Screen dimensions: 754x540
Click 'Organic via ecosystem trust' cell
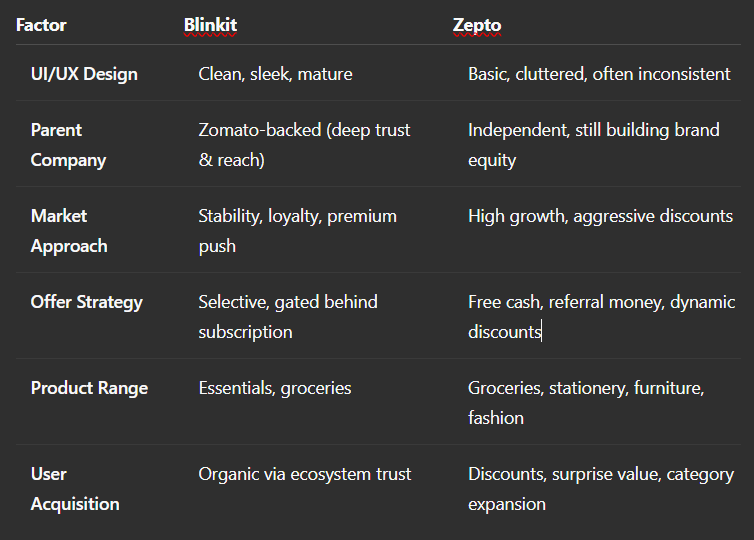(304, 474)
